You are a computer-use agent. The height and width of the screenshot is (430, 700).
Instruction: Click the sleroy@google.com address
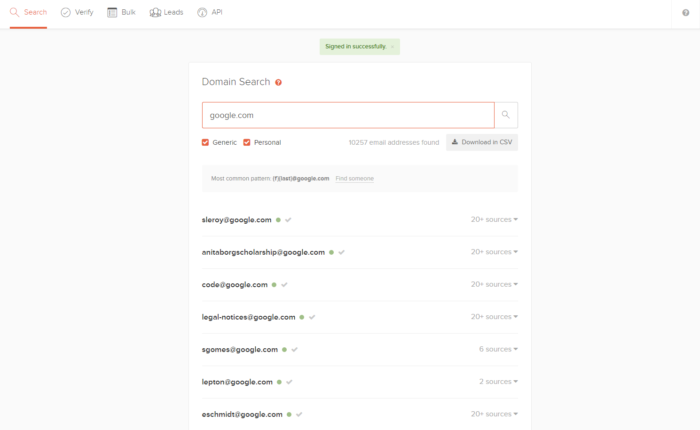tap(237, 220)
